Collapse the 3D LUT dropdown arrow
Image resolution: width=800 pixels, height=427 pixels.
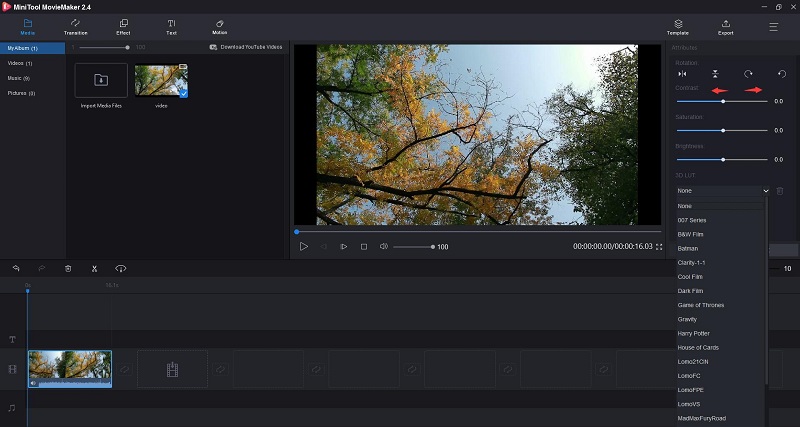click(766, 191)
